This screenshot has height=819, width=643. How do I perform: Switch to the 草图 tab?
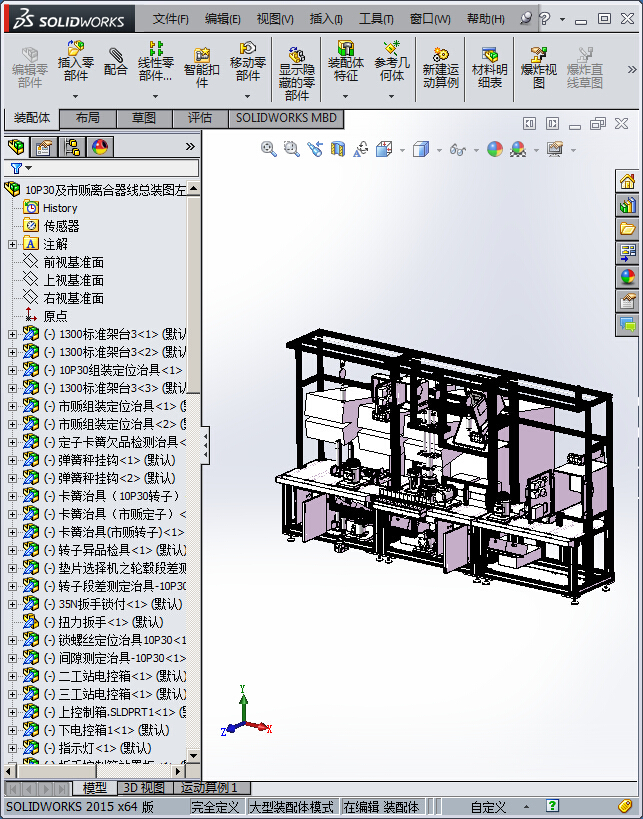coord(144,118)
